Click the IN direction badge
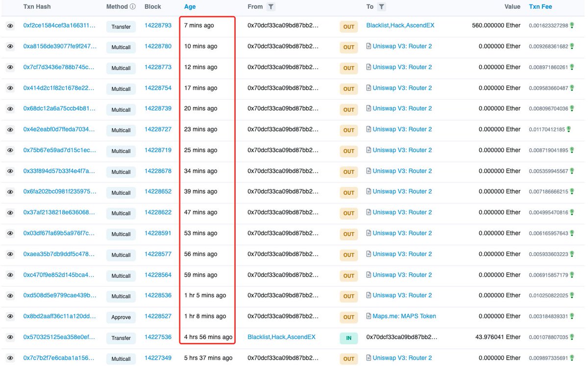Viewport: 588px width, 366px height. pyautogui.click(x=348, y=338)
